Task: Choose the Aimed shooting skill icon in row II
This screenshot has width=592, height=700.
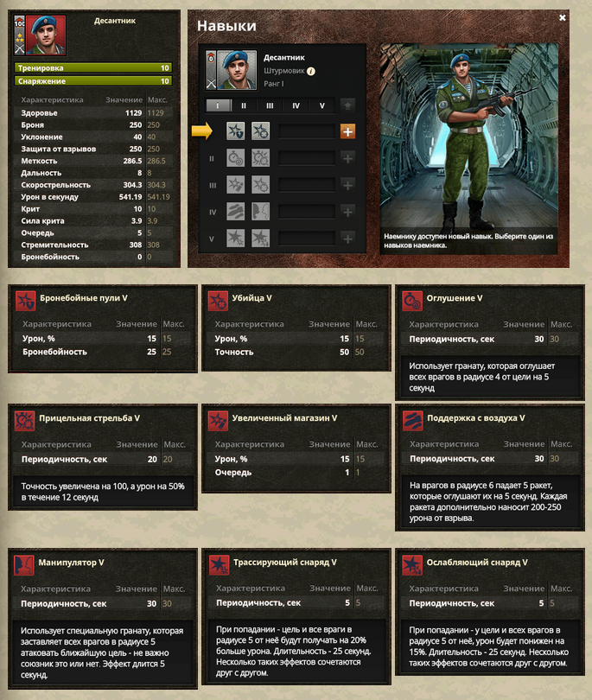Action: click(x=260, y=158)
